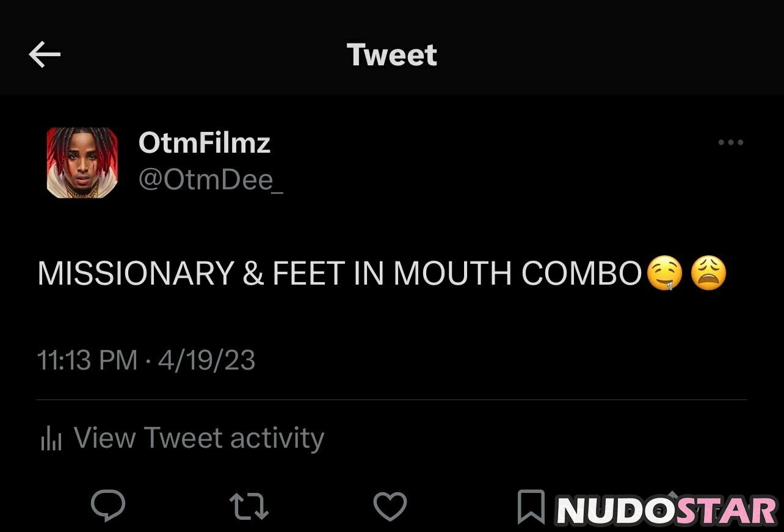The height and width of the screenshot is (532, 784).
Task: Click the tweet body text
Action: (339, 274)
